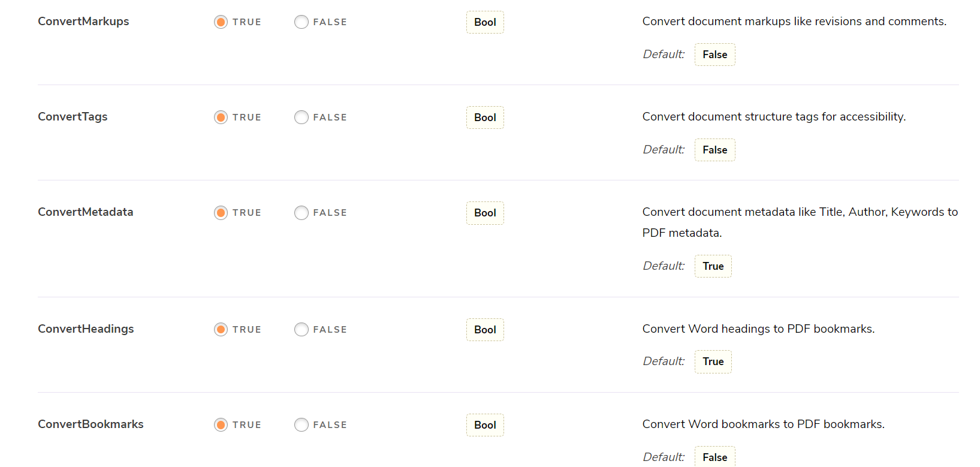Select TRUE for ConvertHeadings
Screen dimensions: 980x467
(221, 329)
